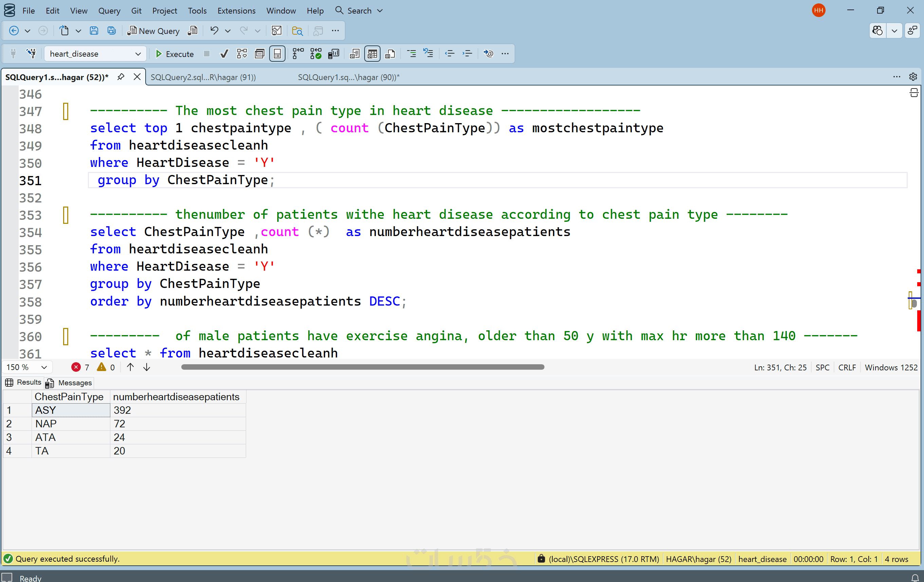Screen dimensions: 924x582
Task: Click the Comment out selected lines icon
Action: point(411,54)
